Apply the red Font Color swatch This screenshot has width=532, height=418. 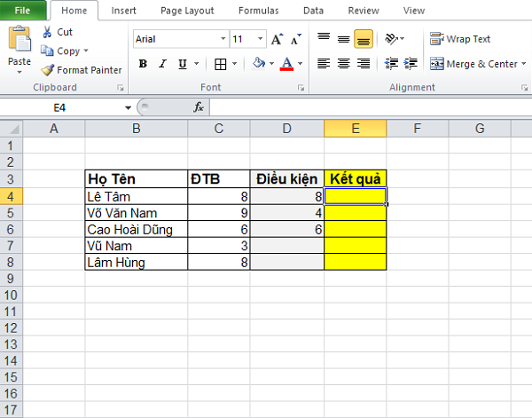(286, 64)
